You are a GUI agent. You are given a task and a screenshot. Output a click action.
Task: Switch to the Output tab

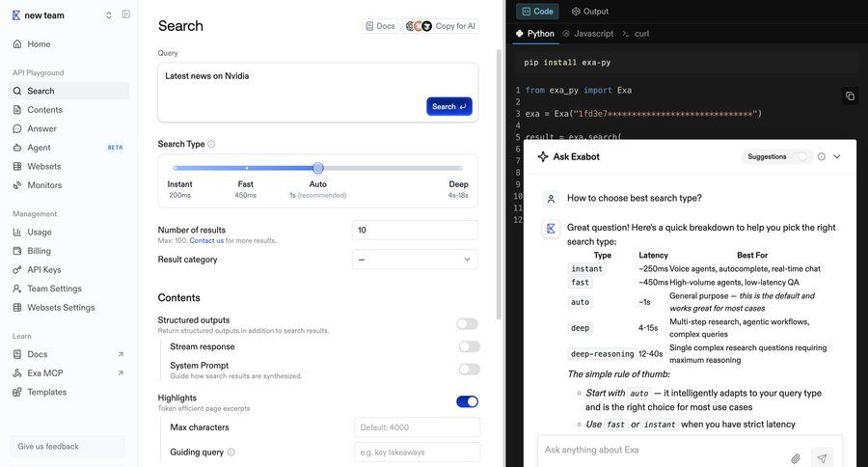coord(590,11)
